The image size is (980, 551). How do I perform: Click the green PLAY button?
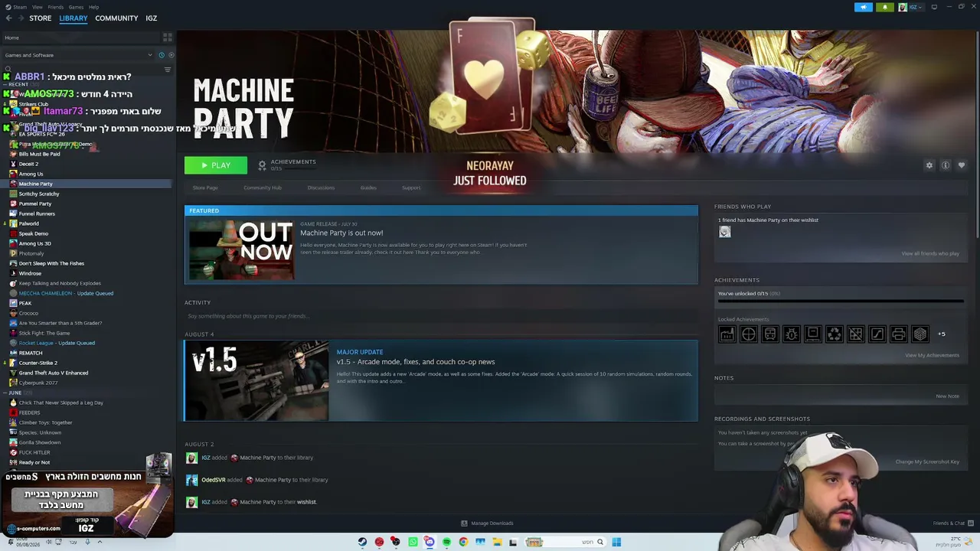(x=216, y=165)
